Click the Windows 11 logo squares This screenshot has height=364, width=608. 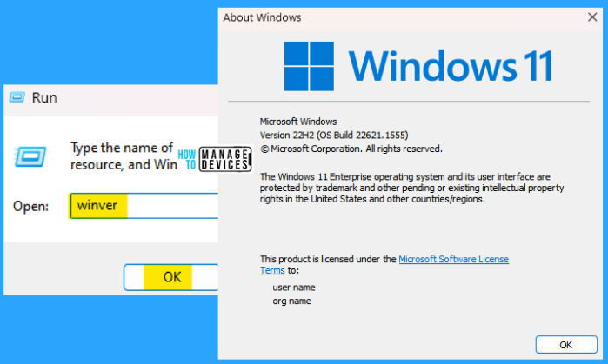pos(309,66)
